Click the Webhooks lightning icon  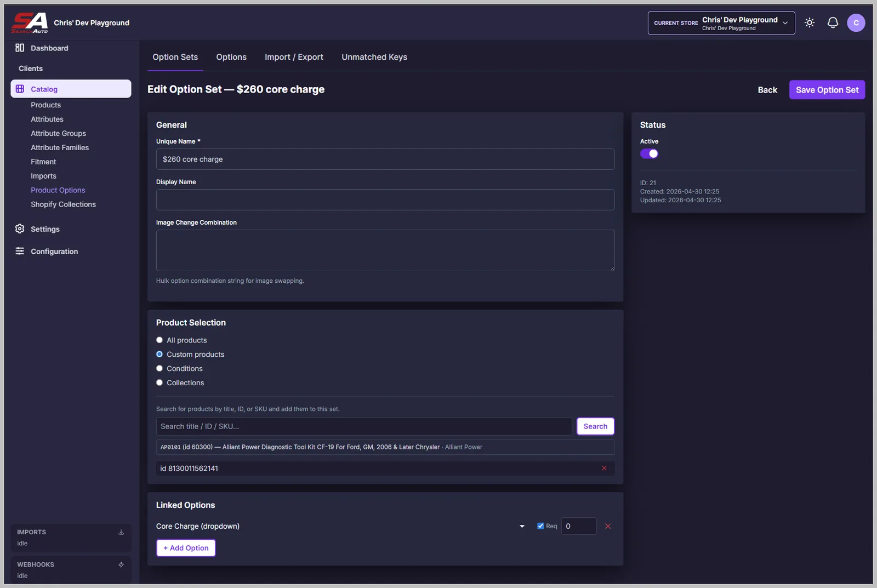[121, 564]
